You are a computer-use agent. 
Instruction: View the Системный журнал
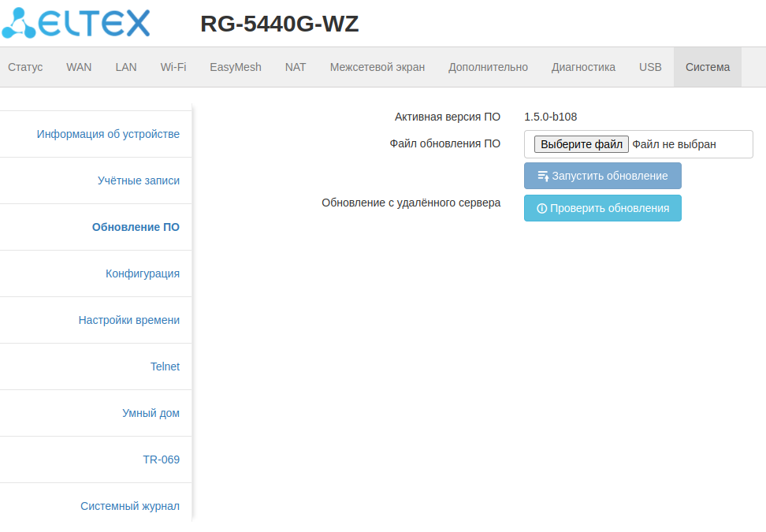[130, 506]
